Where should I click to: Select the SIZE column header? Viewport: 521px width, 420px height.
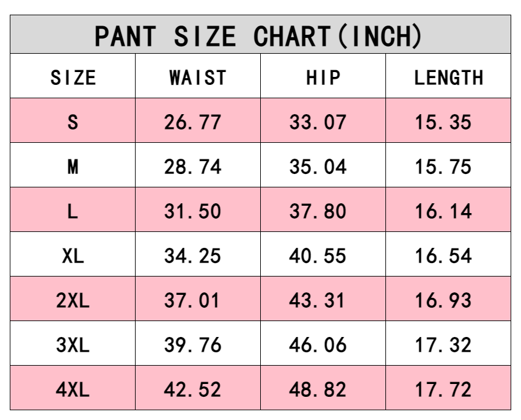[x=73, y=78]
